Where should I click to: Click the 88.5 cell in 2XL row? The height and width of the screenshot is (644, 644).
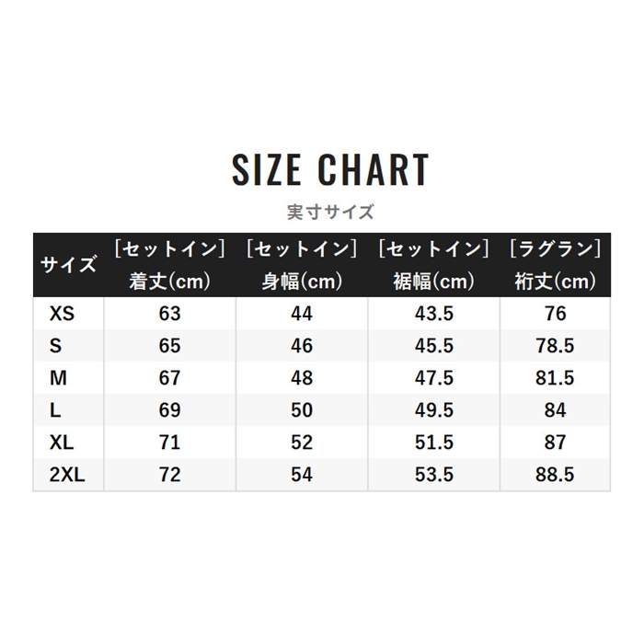click(555, 475)
